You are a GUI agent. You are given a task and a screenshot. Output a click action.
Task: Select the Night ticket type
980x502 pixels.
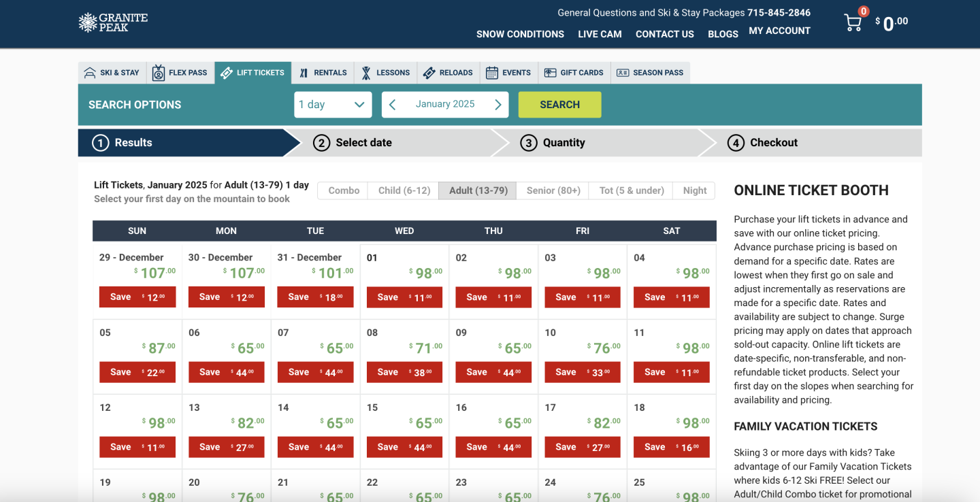(x=694, y=190)
